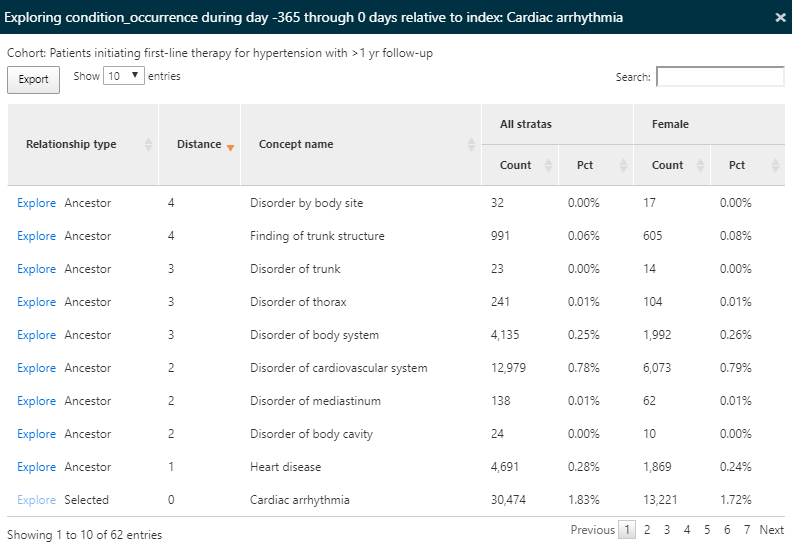
Task: Explore Disorder of trunk row
Action: click(x=36, y=269)
